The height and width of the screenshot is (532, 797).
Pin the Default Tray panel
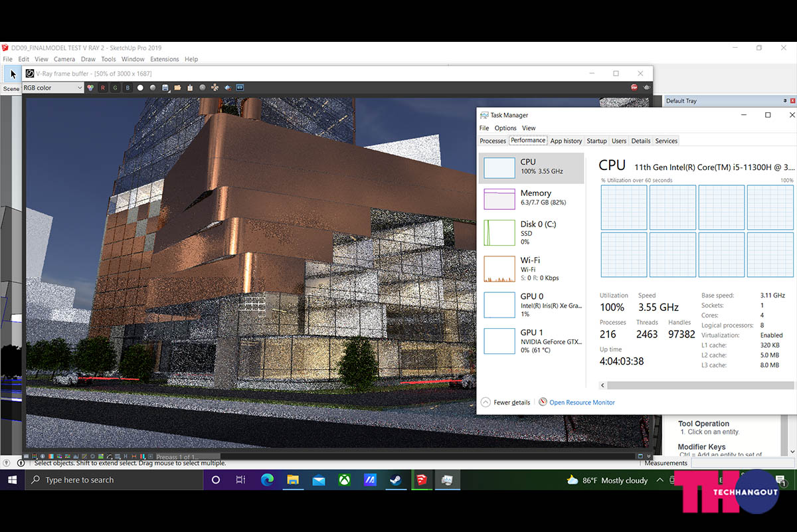(784, 101)
